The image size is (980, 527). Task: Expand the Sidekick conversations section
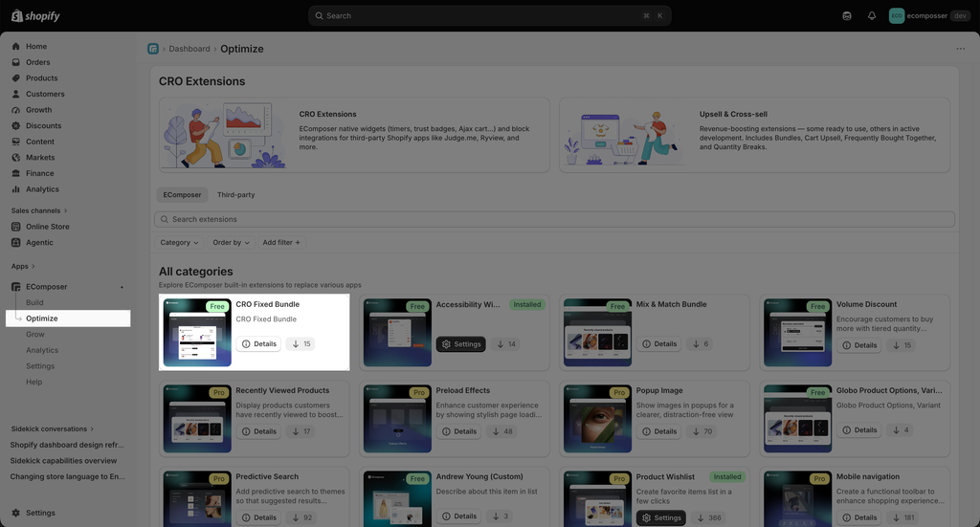[x=52, y=429]
